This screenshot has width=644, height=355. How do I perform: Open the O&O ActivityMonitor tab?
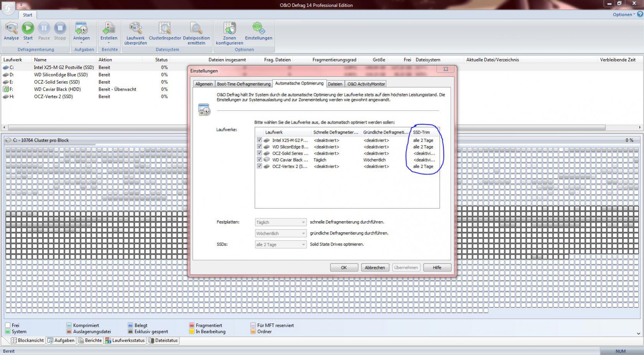coord(366,84)
